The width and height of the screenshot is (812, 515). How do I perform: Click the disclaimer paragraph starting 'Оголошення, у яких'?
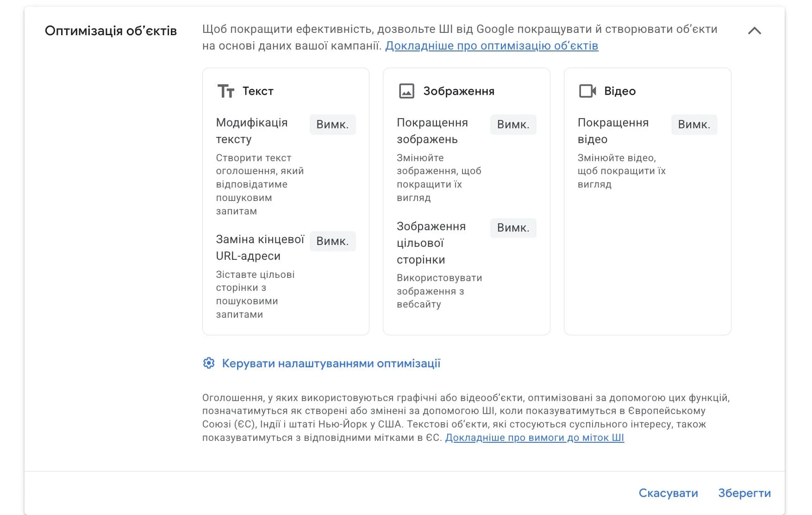tap(466, 418)
